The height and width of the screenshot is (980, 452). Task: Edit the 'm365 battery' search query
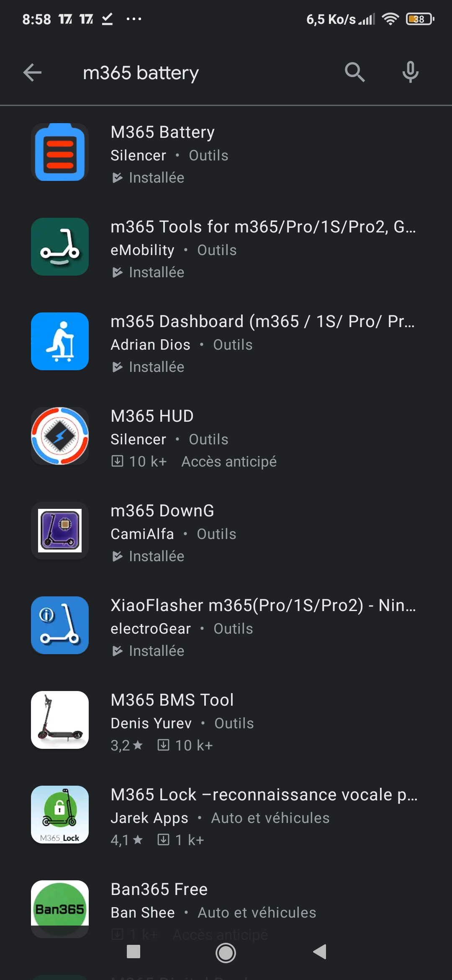coord(141,73)
